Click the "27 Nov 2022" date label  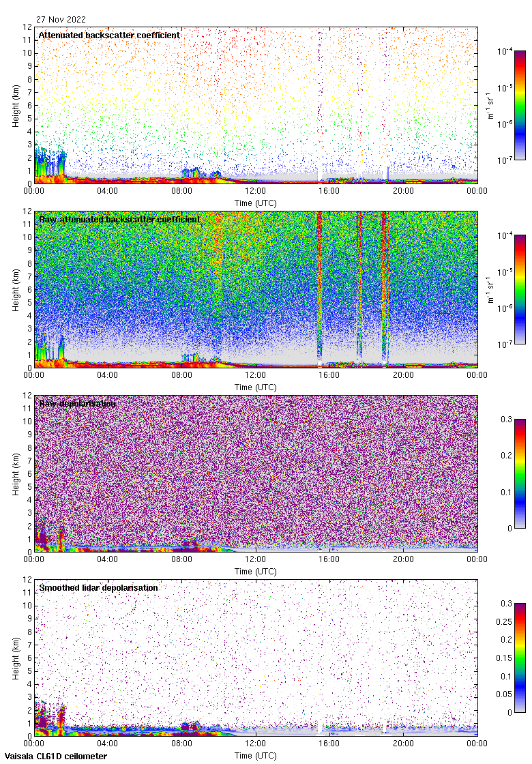(61, 20)
